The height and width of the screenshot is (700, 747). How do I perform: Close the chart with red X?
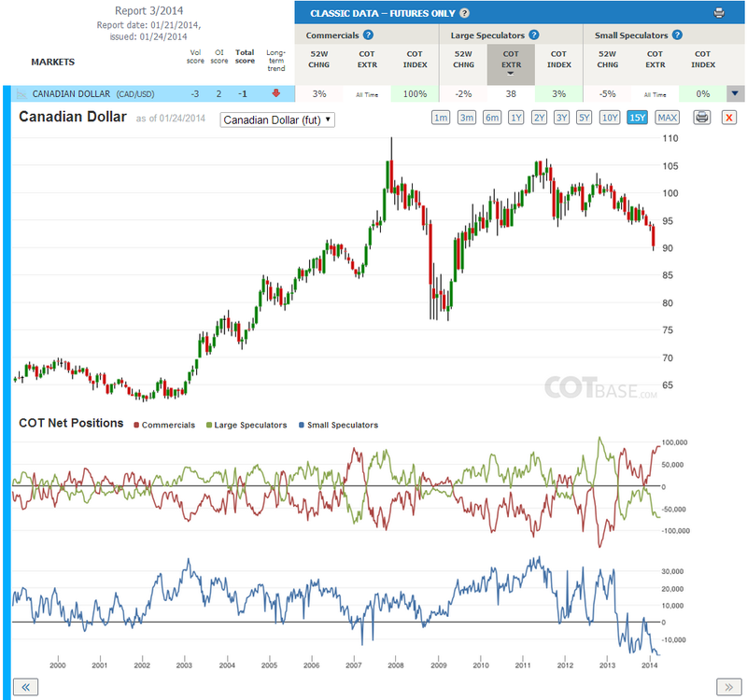[729, 118]
